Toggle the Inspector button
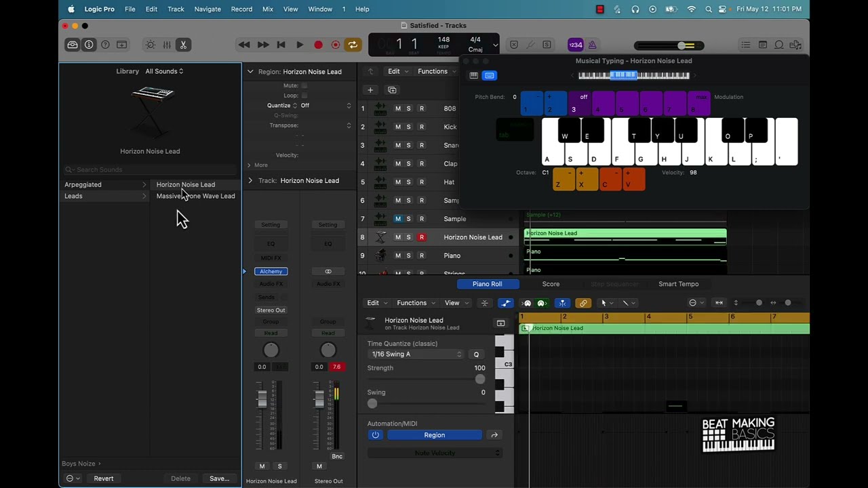The width and height of the screenshot is (868, 488). 89,45
